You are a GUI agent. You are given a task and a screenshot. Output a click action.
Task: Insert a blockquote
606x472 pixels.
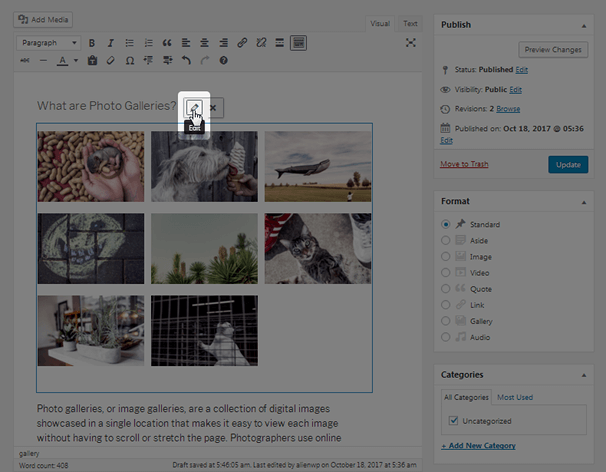tap(167, 43)
